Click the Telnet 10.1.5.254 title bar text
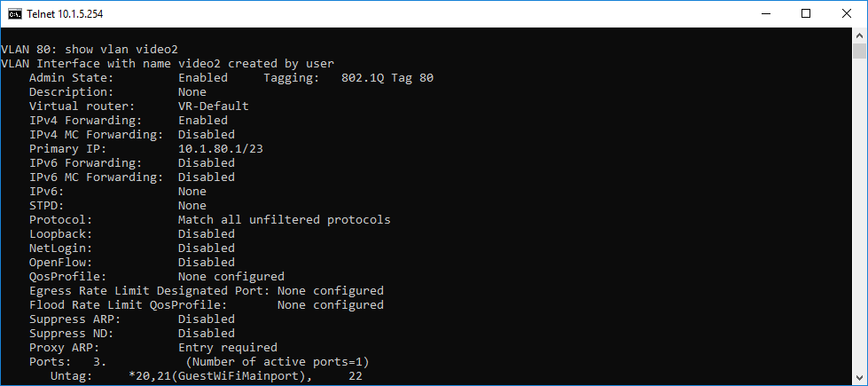This screenshot has width=868, height=386. click(x=65, y=14)
